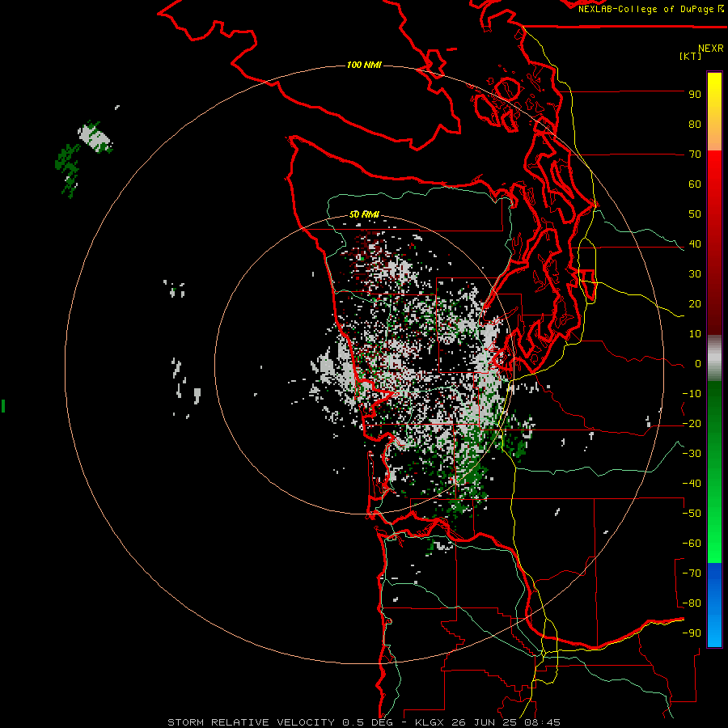728x728 pixels.
Task: Click the -20 value on velocity scale
Action: [692, 423]
